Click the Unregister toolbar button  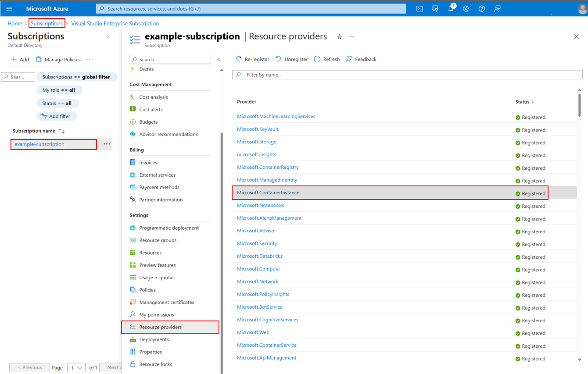(x=291, y=59)
